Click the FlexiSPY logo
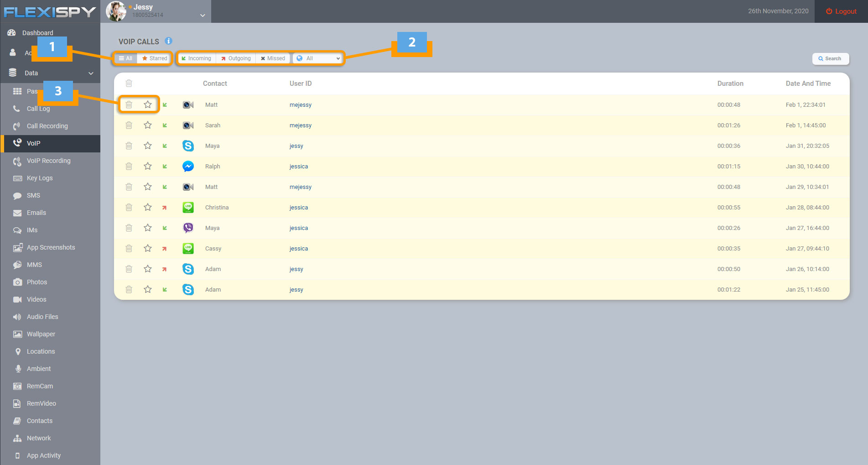 click(x=50, y=12)
